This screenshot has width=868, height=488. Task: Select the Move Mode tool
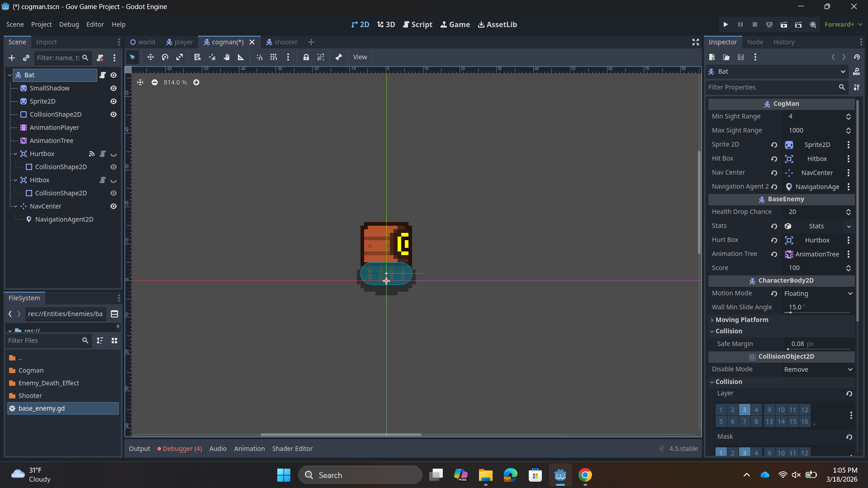[x=150, y=57]
